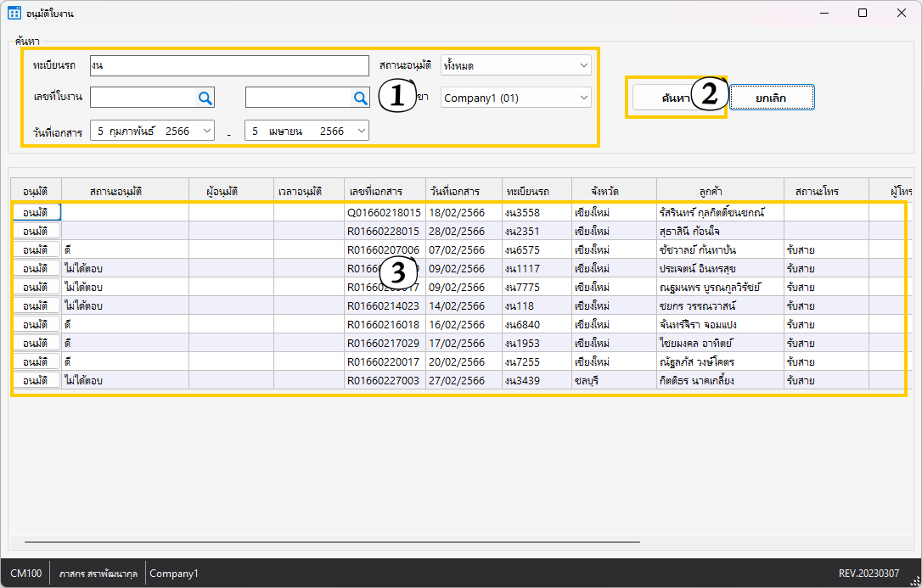
Task: Click the จังหวัด column header
Action: (604, 191)
